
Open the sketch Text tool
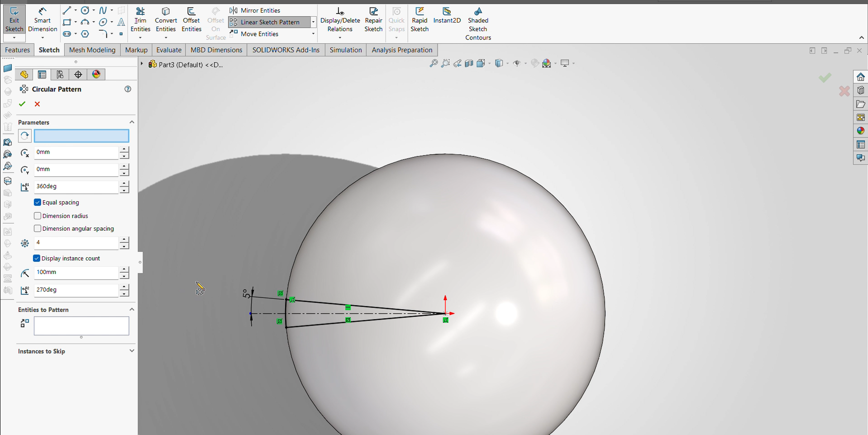(121, 22)
